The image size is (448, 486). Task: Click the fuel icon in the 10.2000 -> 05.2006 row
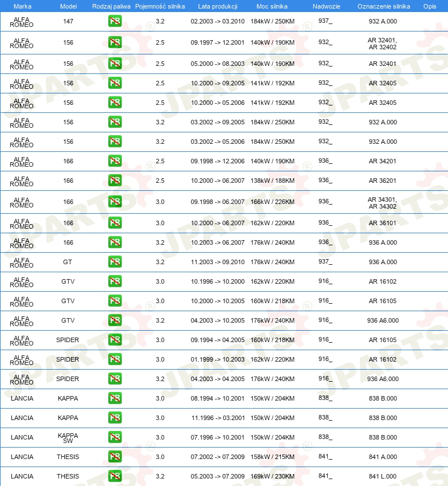click(x=115, y=103)
